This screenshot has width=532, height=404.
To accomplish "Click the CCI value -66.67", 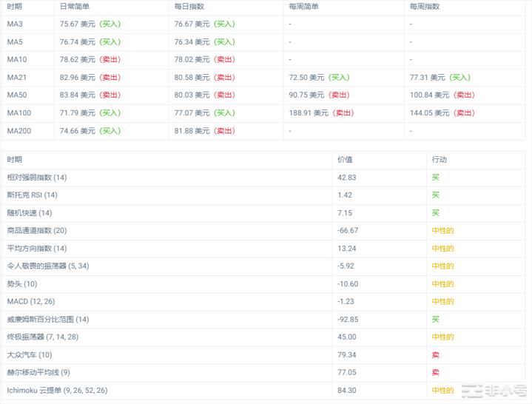I will (348, 231).
